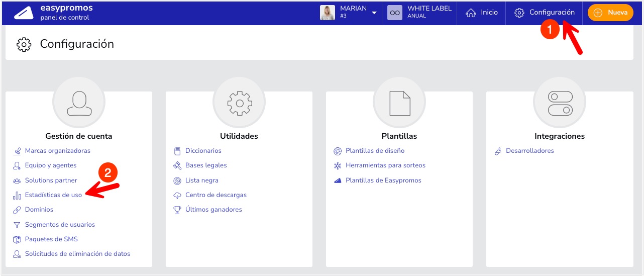Open Plantillas de Easypromos link
The height and width of the screenshot is (276, 644).
point(383,180)
